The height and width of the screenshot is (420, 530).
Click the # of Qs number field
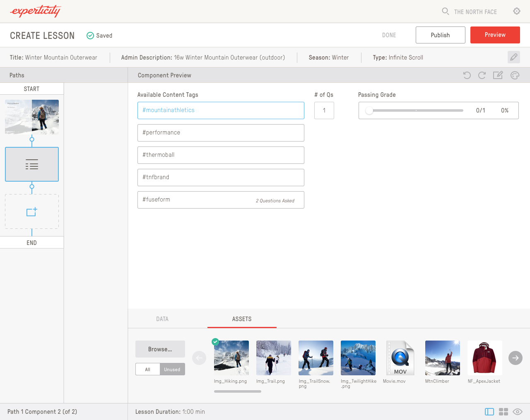pos(324,110)
